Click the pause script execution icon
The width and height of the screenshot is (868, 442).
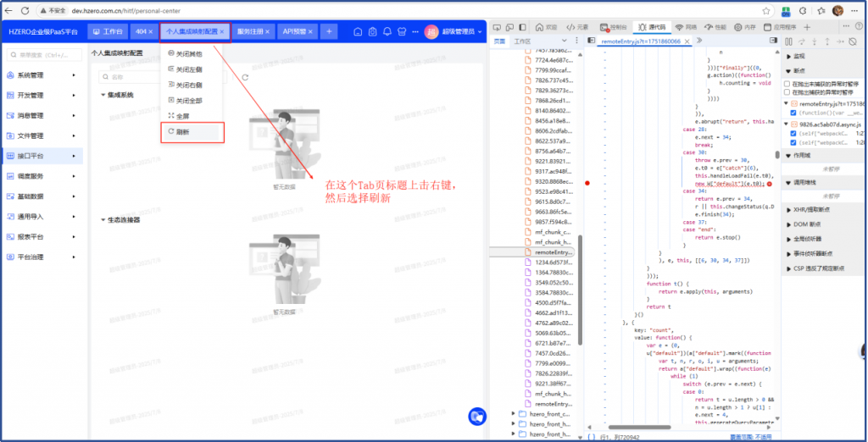tap(787, 40)
